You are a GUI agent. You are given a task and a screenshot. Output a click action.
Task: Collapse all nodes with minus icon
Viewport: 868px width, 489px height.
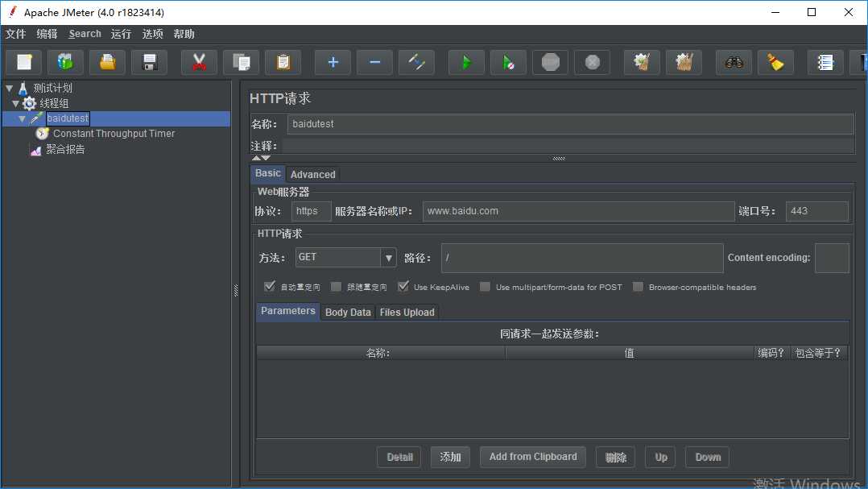[x=374, y=62]
